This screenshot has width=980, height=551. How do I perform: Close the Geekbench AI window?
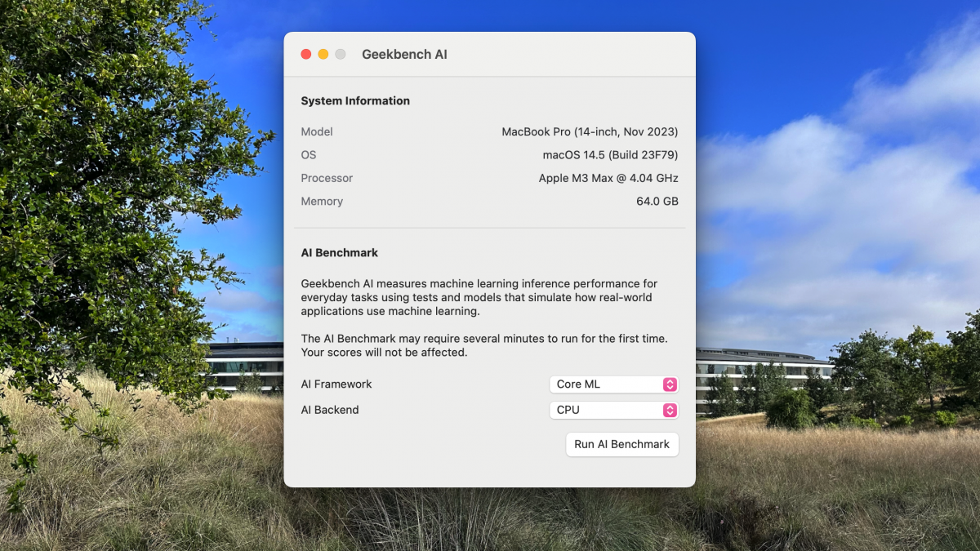pyautogui.click(x=306, y=54)
